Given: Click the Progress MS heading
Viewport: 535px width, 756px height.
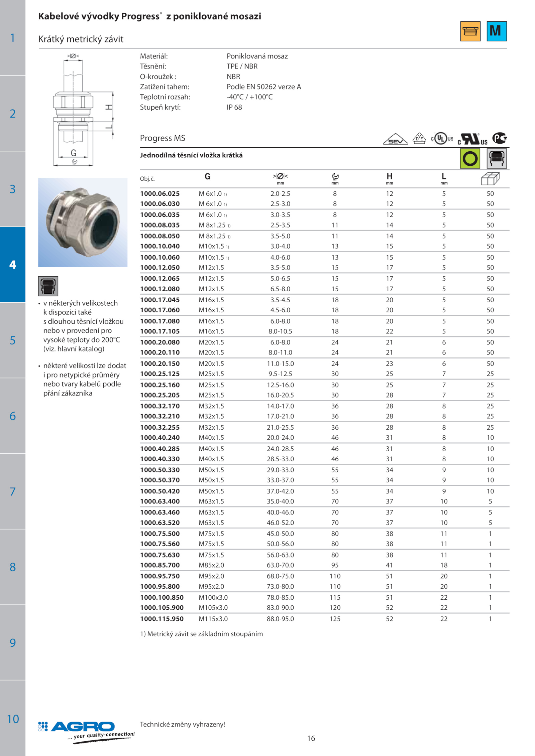Looking at the screenshot, I should (x=163, y=138).
